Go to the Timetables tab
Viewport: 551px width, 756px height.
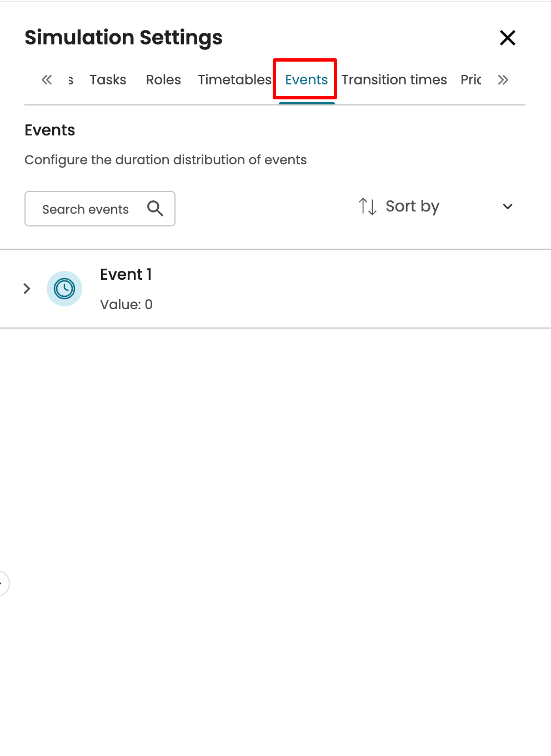234,80
